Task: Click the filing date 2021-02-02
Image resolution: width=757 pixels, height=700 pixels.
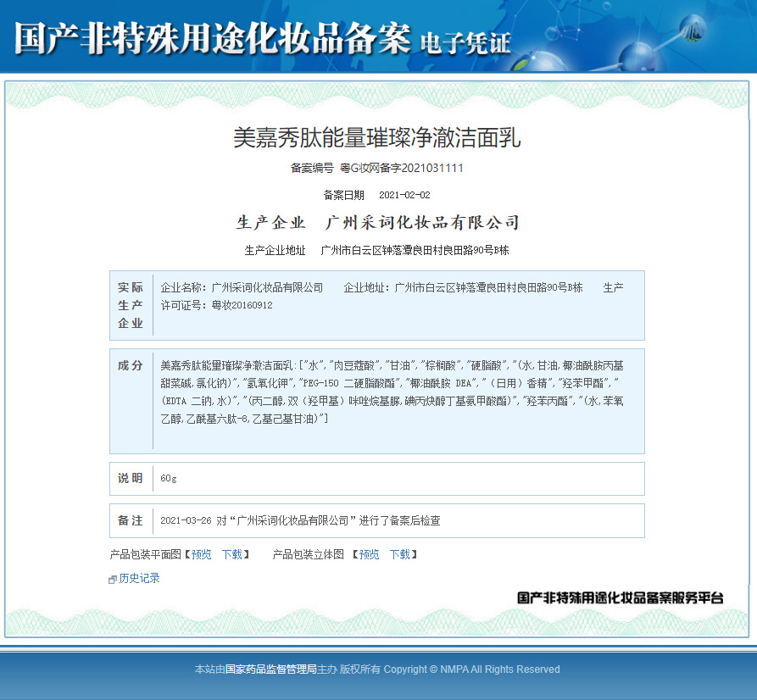Action: [x=404, y=195]
